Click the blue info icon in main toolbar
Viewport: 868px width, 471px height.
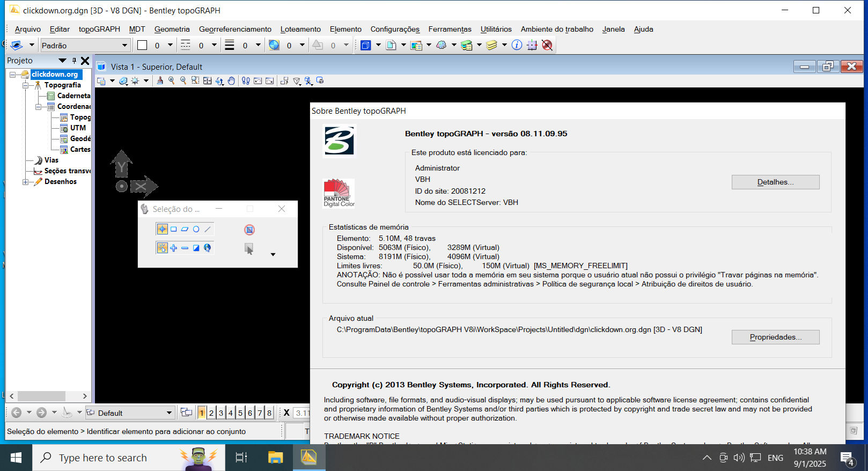[517, 46]
